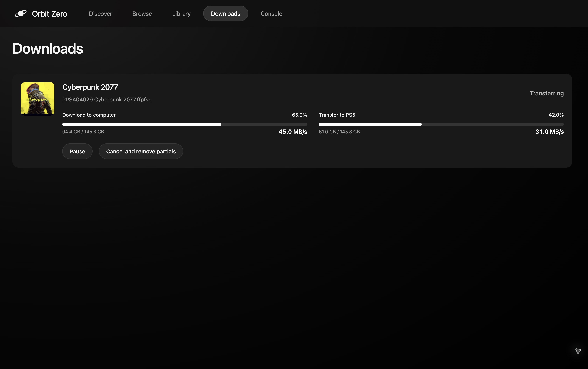Select the Downloads tab
The image size is (588, 369).
coord(226,14)
